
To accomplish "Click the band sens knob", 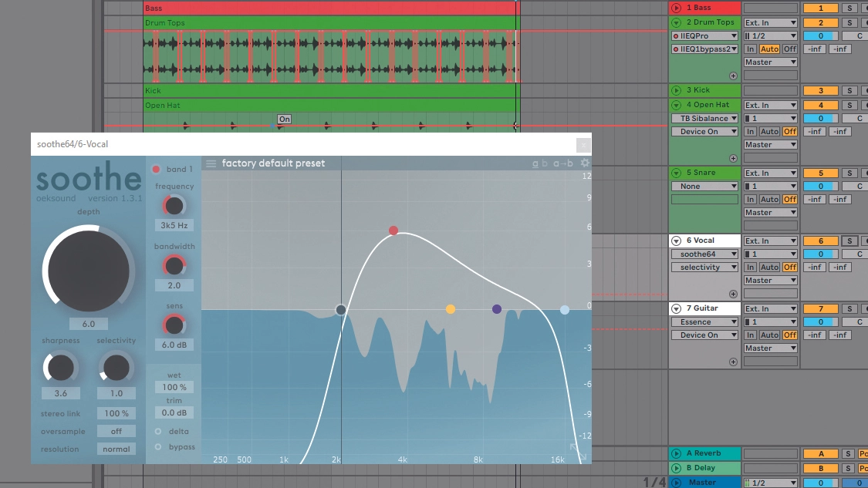I will point(174,325).
